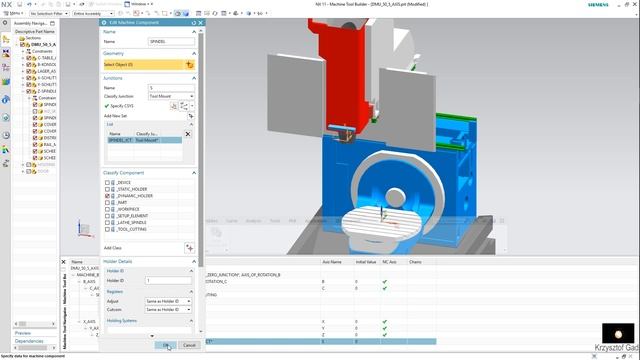Toggle the C-TABLE component checkbox in the navigator
640x360 pixels.
tap(29, 58)
